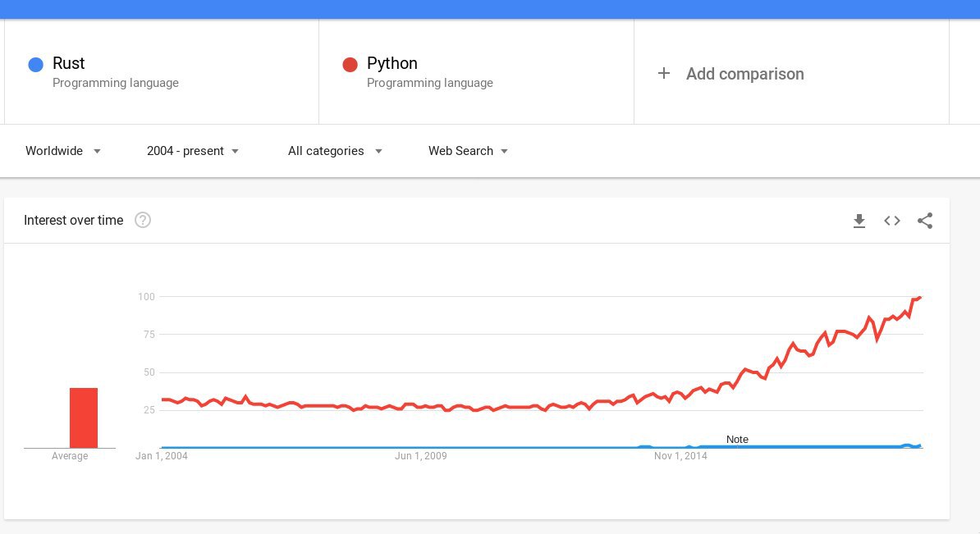
Task: Click the Interest over time heading
Action: pyautogui.click(x=74, y=220)
